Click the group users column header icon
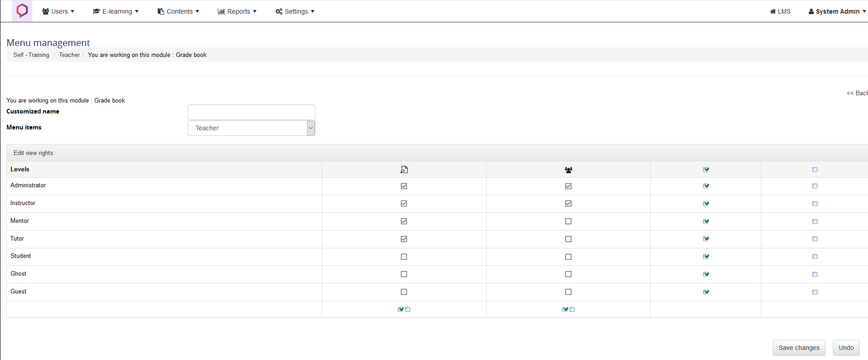Viewport: 868px width, 360px height. click(x=568, y=170)
